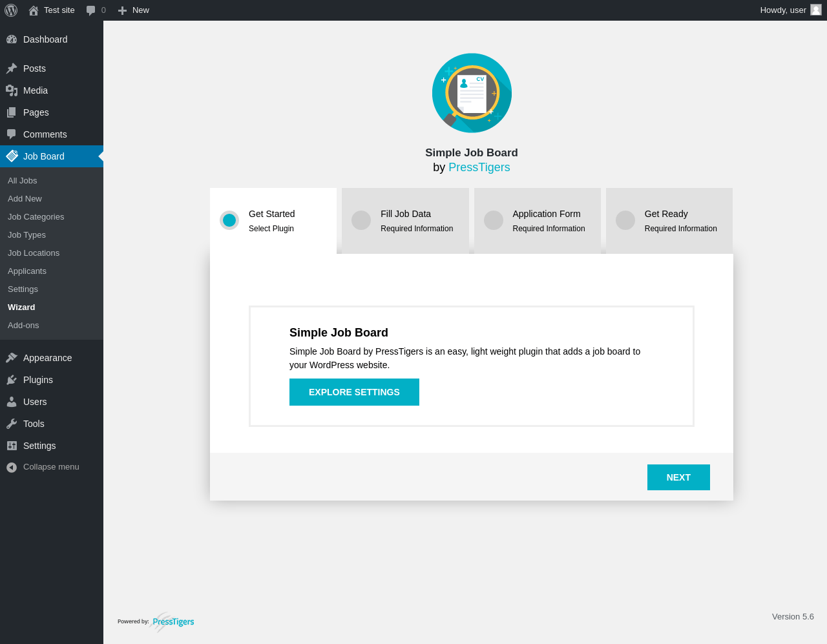Open Job Types submenu item
Viewport: 827px width, 644px height.
[52, 235]
